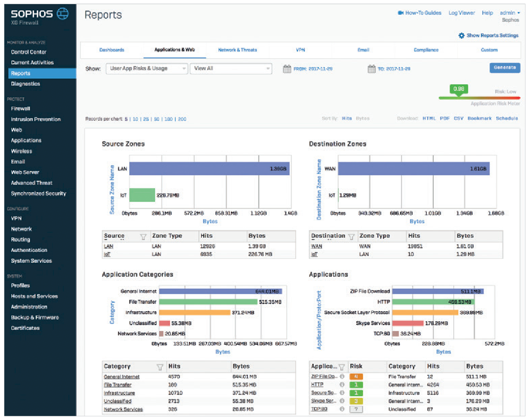
Task: Select Firewall in the sidebar menu
Action: tap(20, 109)
